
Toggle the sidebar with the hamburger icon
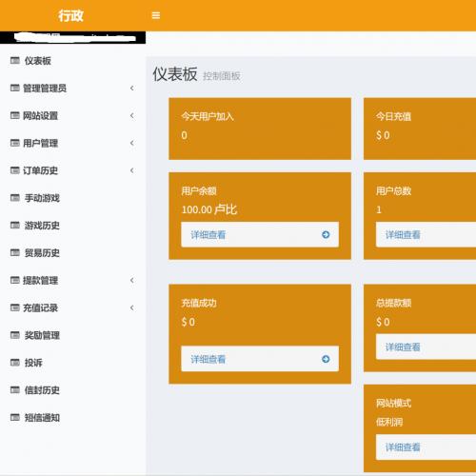coord(156,15)
